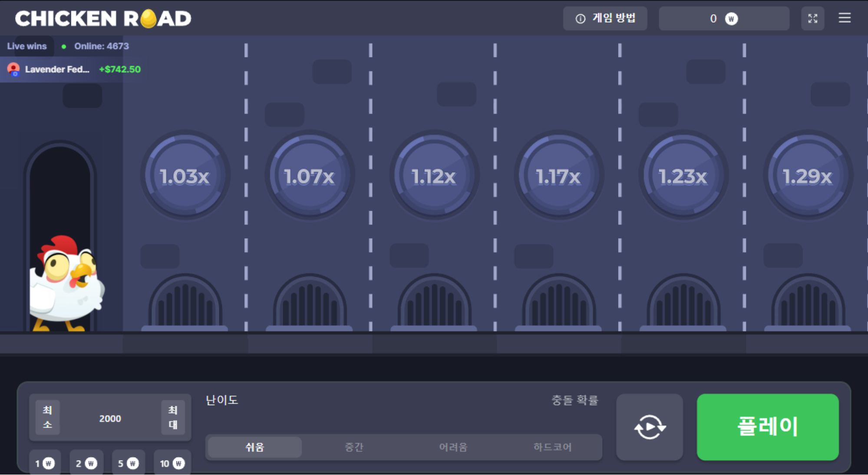Select 중간 medium difficulty
Viewport: 868px width, 475px height.
point(354,447)
